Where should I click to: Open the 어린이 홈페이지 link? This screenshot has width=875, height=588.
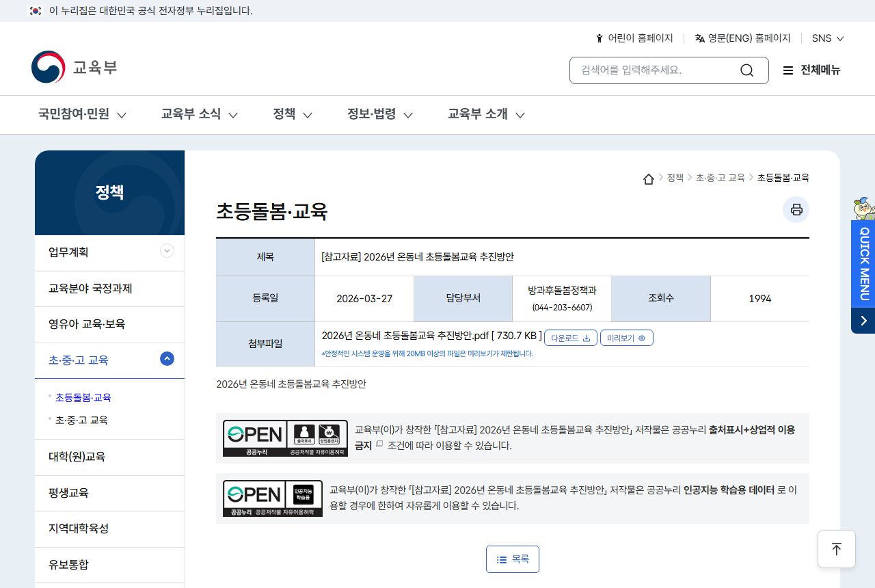point(634,38)
